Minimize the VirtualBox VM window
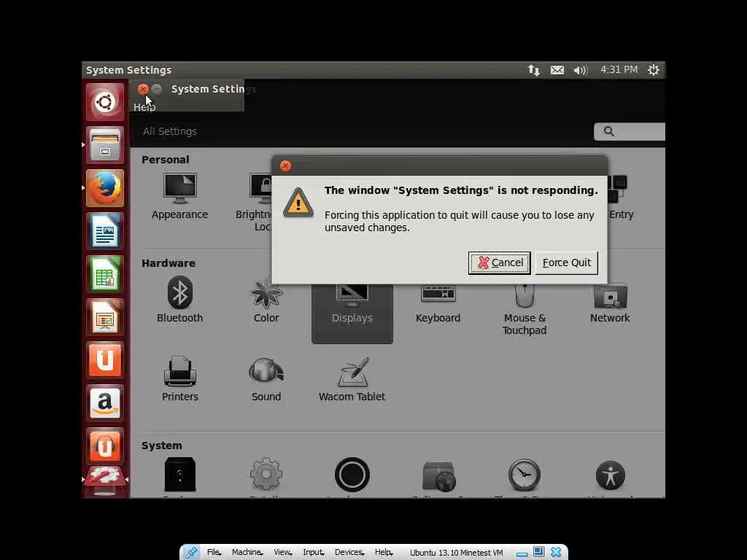 (x=522, y=554)
